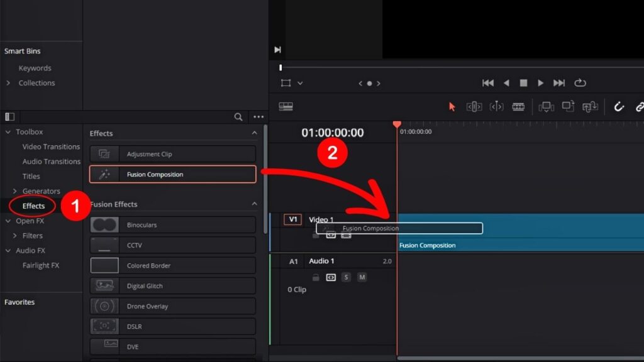Click the Replace Clip toolbar icon
The height and width of the screenshot is (362, 644).
click(x=591, y=107)
